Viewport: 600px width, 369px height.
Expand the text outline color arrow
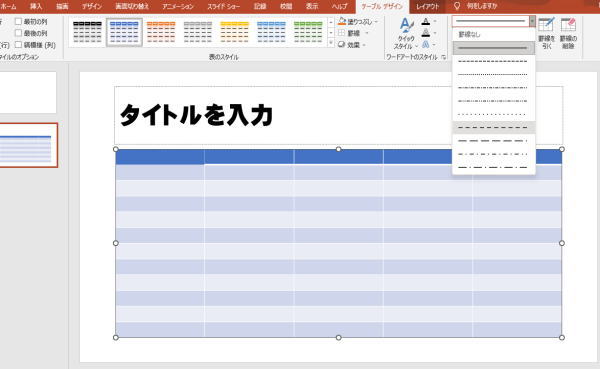coord(435,33)
